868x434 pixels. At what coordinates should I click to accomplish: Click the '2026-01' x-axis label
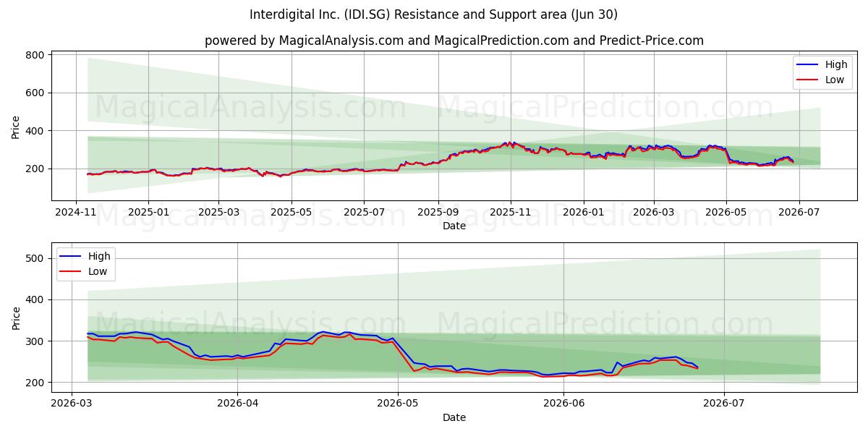point(583,213)
